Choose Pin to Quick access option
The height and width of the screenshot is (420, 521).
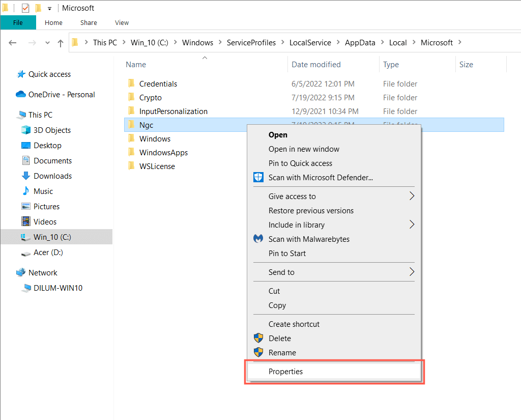pyautogui.click(x=300, y=163)
